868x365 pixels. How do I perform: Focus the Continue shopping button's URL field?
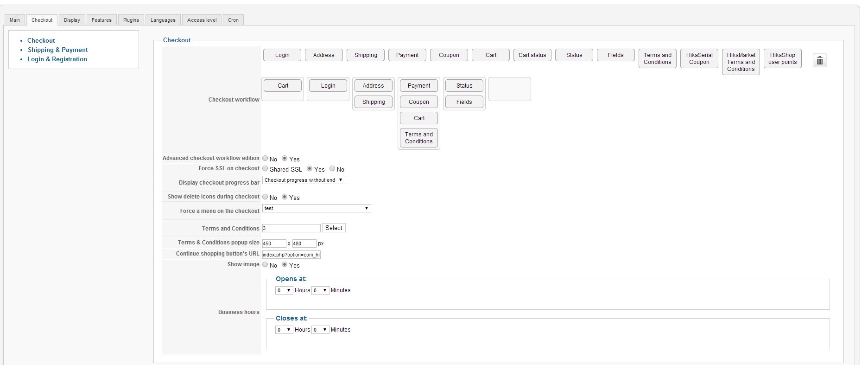(x=291, y=254)
